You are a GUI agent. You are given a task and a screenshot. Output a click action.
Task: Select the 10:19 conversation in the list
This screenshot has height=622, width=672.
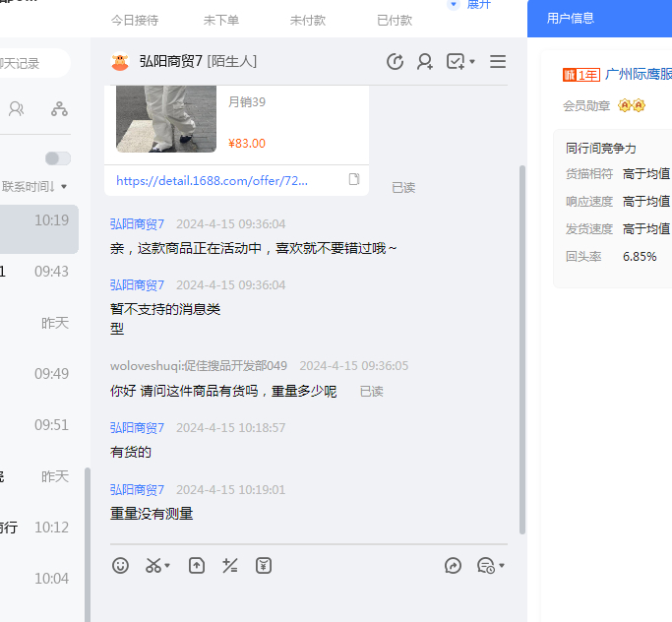[39, 228]
